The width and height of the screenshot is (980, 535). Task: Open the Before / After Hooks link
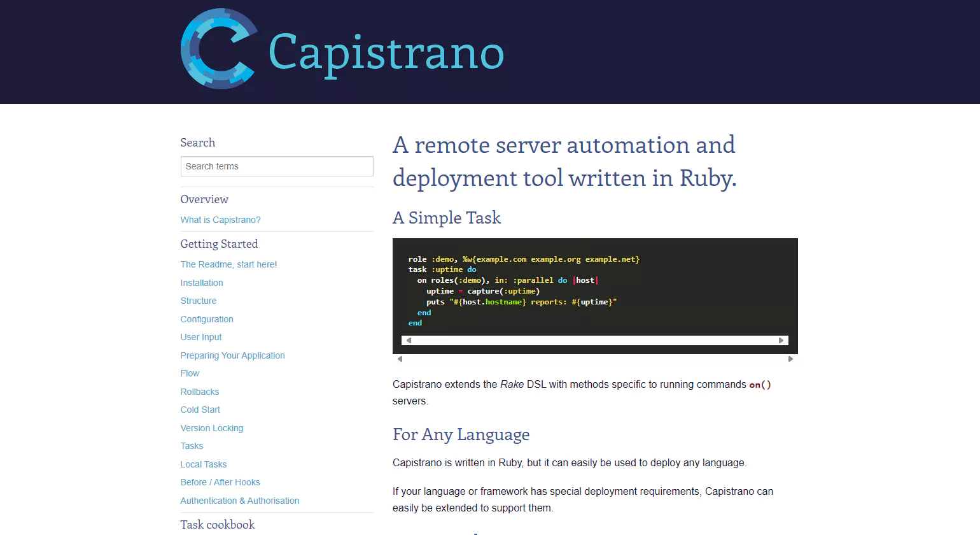220,482
